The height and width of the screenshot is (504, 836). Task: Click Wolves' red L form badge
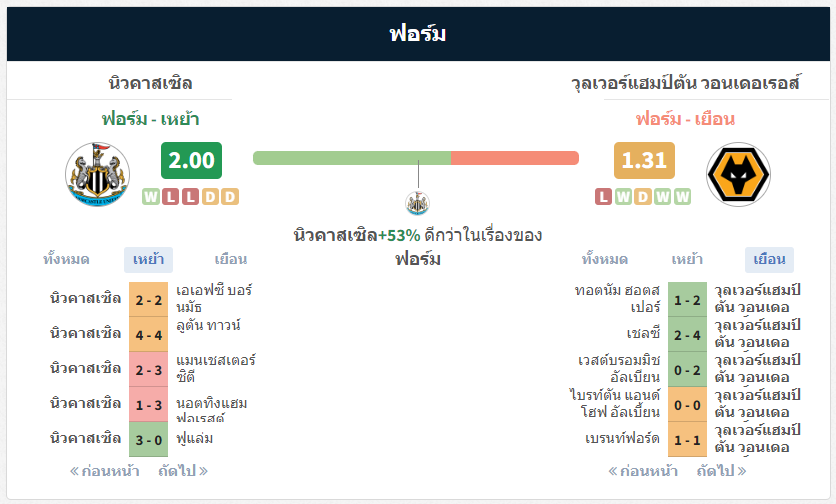tap(603, 197)
